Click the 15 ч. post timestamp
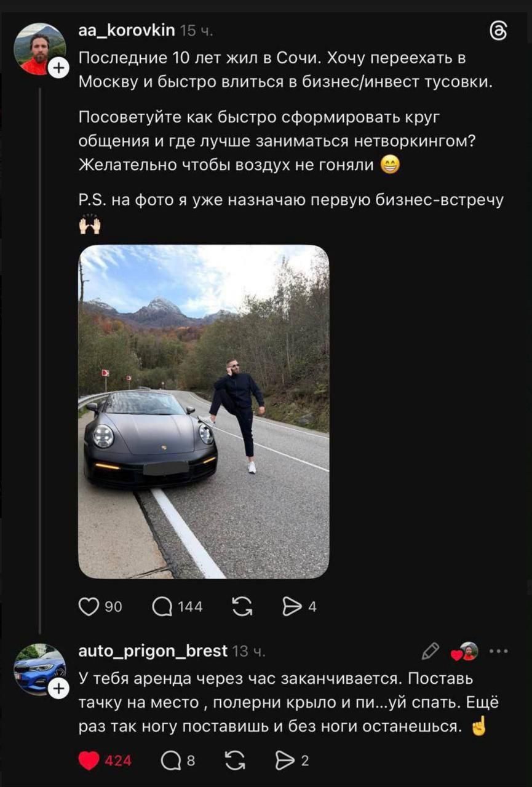The width and height of the screenshot is (532, 787). pyautogui.click(x=198, y=31)
